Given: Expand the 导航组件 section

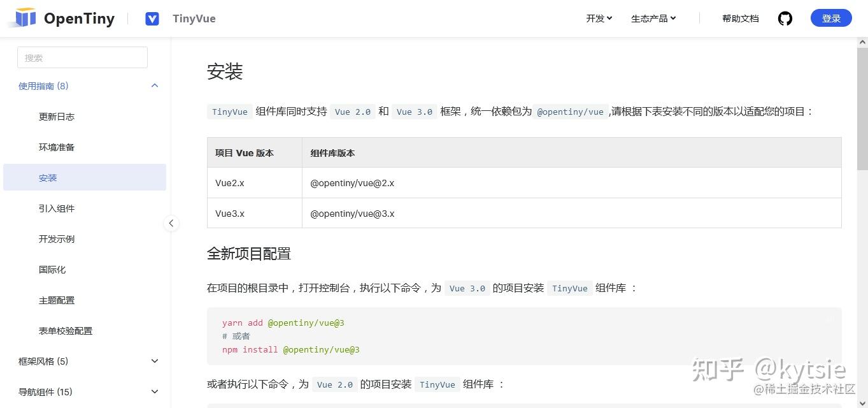Looking at the screenshot, I should coord(154,391).
